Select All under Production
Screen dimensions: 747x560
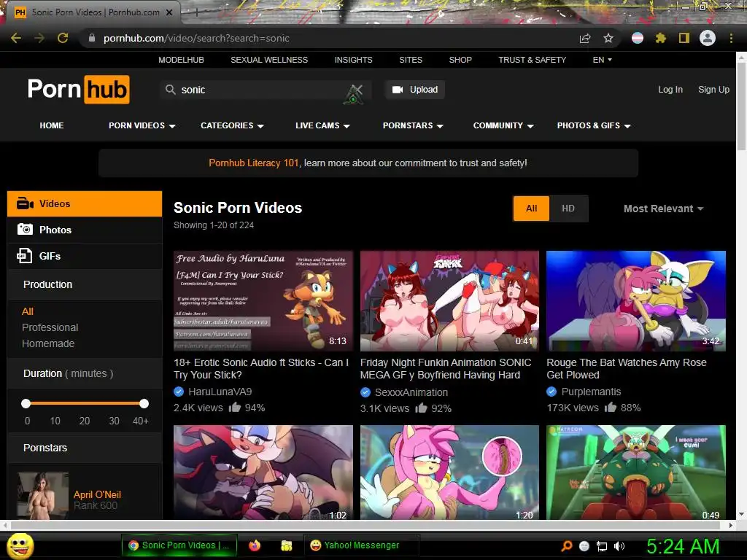[28, 311]
